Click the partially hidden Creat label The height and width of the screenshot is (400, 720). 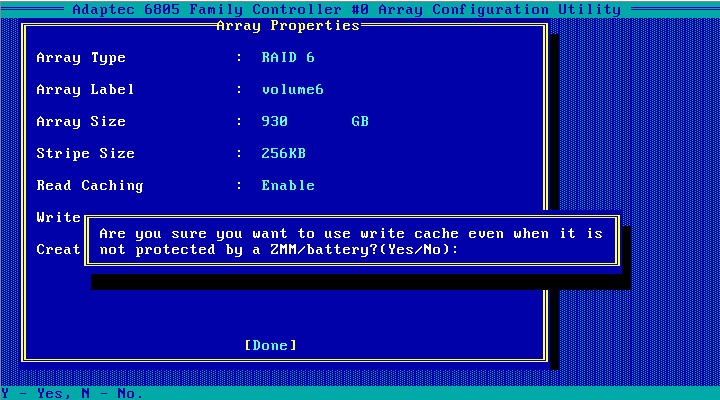58,249
